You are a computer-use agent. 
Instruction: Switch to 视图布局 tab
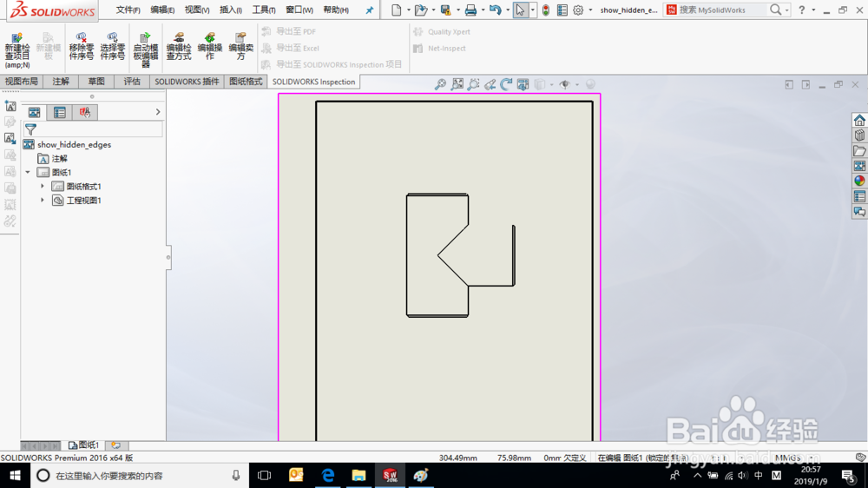[x=22, y=82]
